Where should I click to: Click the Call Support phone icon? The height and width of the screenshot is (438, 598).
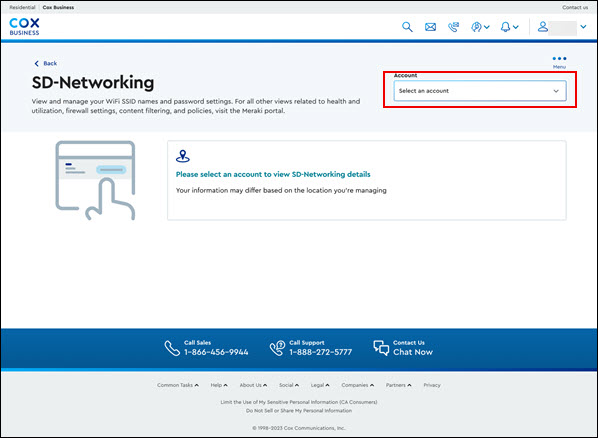pyautogui.click(x=277, y=348)
